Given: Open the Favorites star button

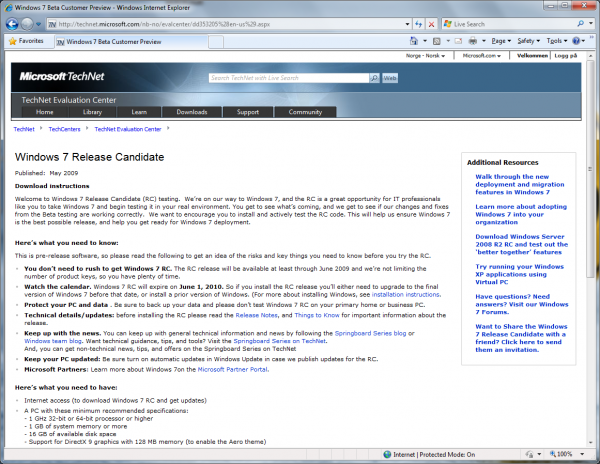Looking at the screenshot, I should [x=26, y=41].
